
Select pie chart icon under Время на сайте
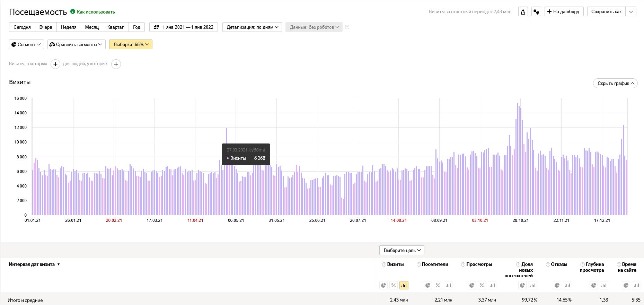point(626,285)
